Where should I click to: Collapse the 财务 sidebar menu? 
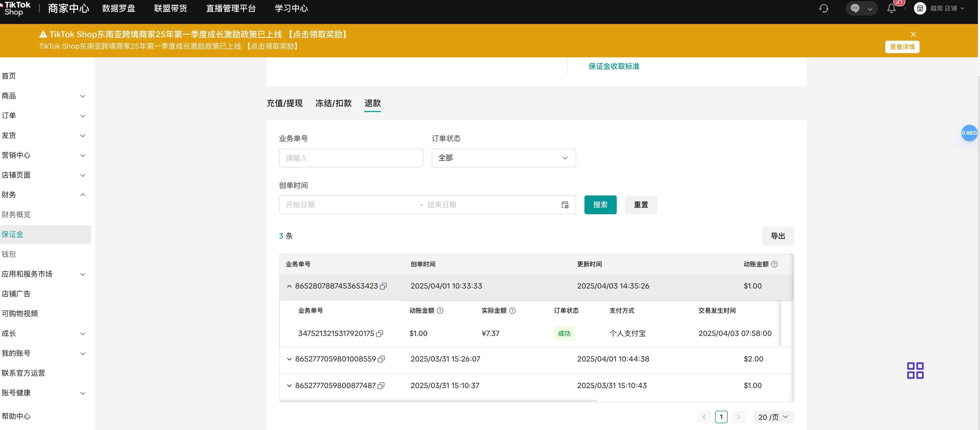(82, 195)
